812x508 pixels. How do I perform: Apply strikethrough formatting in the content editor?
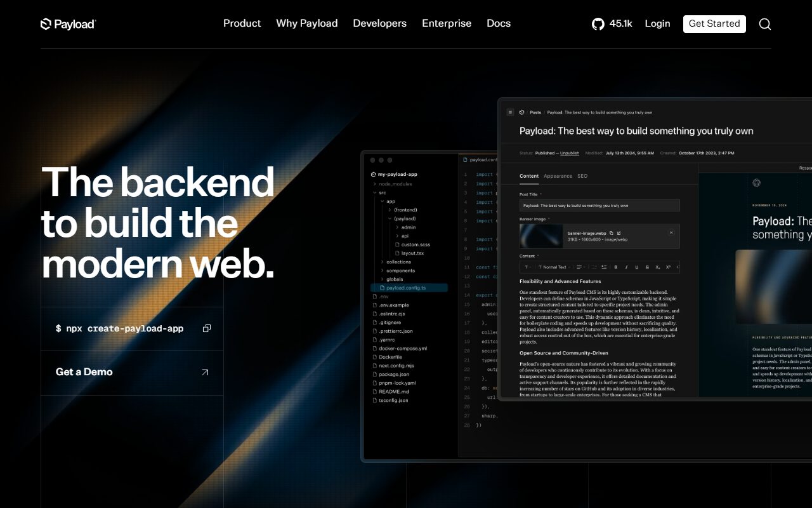647,267
